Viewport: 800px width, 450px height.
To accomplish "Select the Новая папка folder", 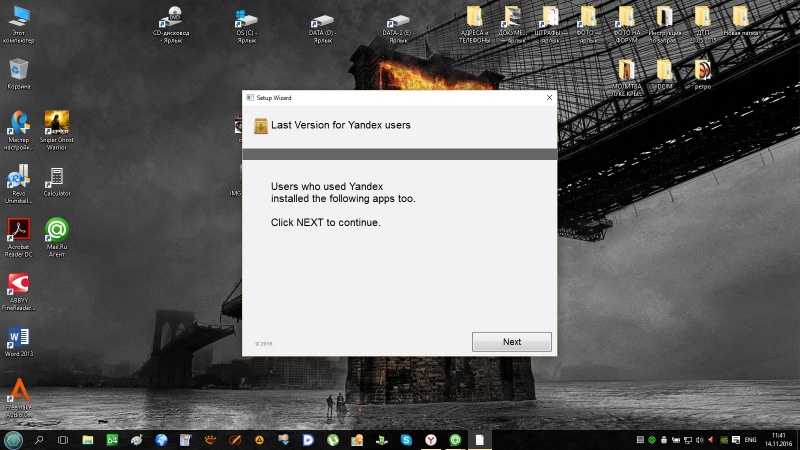I will 740,21.
